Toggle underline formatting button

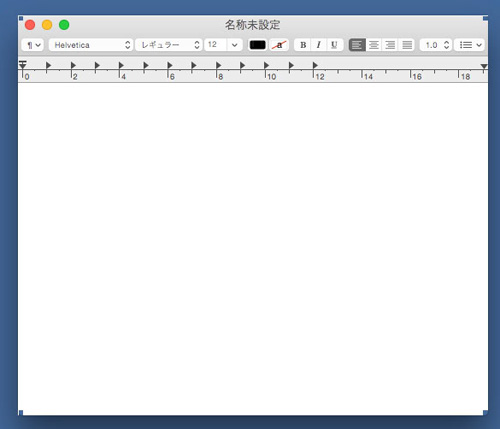pyautogui.click(x=335, y=45)
